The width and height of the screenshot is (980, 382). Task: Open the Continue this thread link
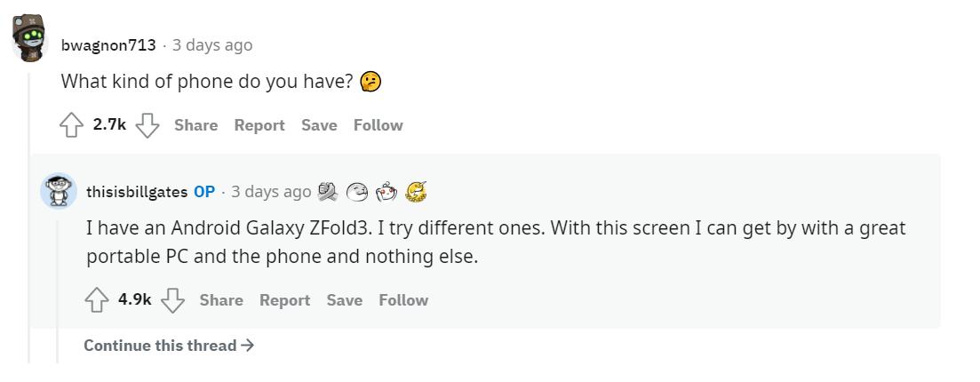[x=169, y=346]
